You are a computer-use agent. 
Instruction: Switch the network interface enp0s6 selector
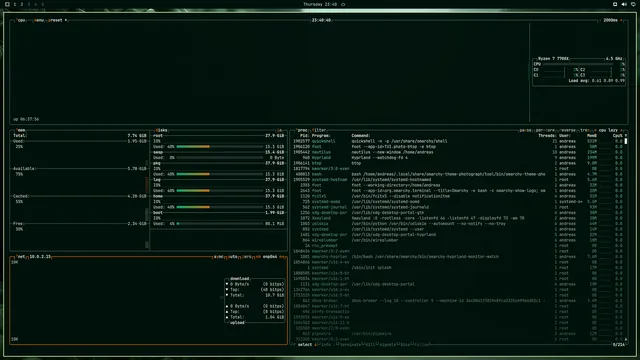click(270, 257)
